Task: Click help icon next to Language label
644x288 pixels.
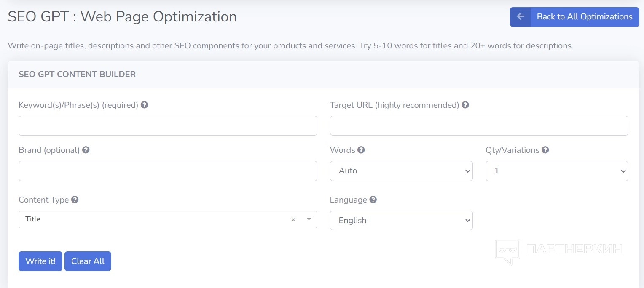Action: point(373,200)
